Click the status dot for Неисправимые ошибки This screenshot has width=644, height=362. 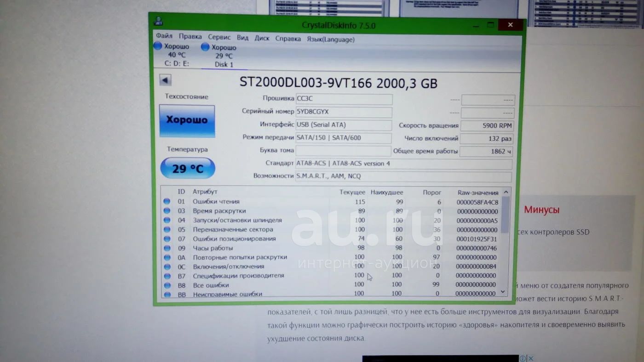(x=167, y=294)
